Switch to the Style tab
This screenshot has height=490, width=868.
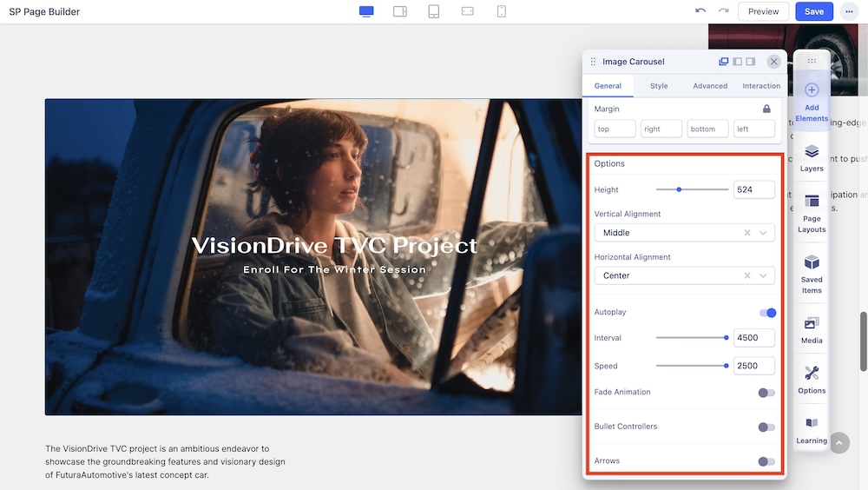point(659,86)
